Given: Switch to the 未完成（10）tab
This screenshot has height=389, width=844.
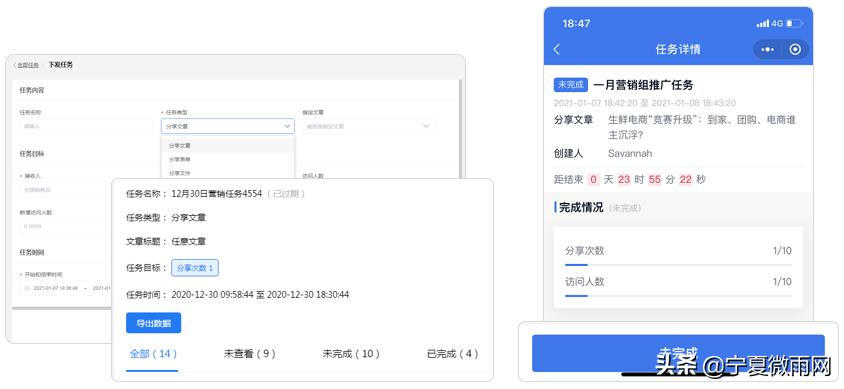Looking at the screenshot, I should click(351, 354).
